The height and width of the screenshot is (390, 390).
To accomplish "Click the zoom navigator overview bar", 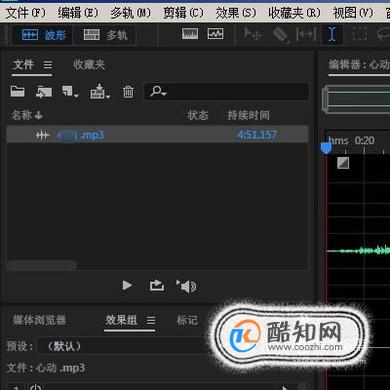I will (x=356, y=99).
